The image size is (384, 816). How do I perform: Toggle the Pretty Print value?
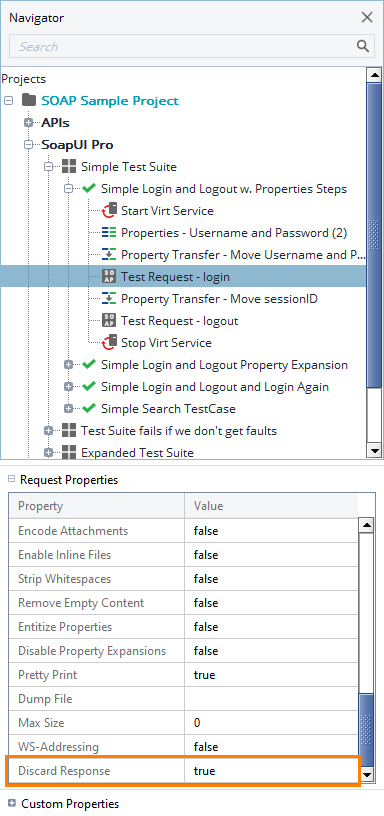(271, 675)
